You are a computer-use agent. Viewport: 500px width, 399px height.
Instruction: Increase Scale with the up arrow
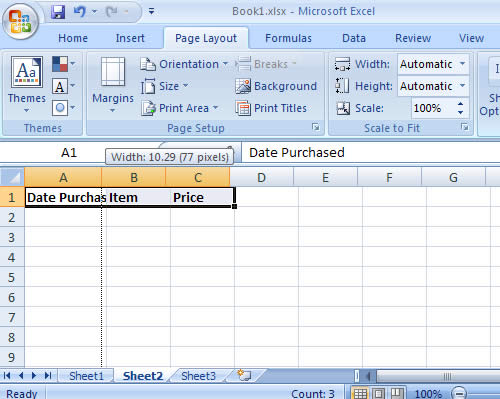[x=461, y=104]
